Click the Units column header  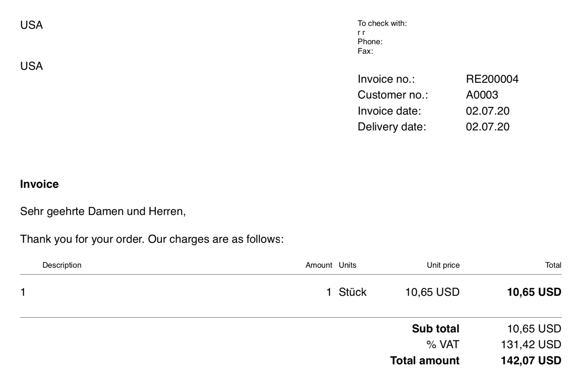pyautogui.click(x=347, y=265)
